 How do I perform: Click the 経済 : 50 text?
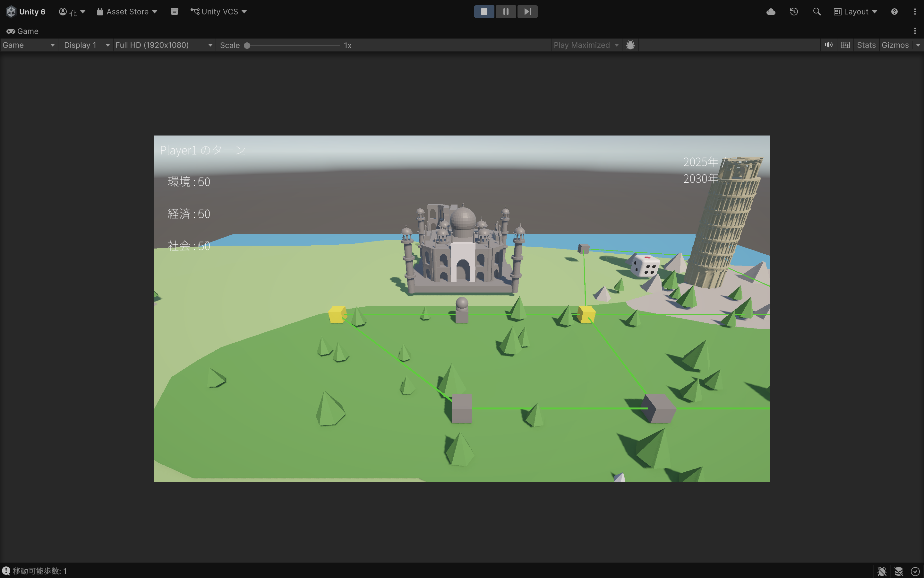(x=189, y=214)
